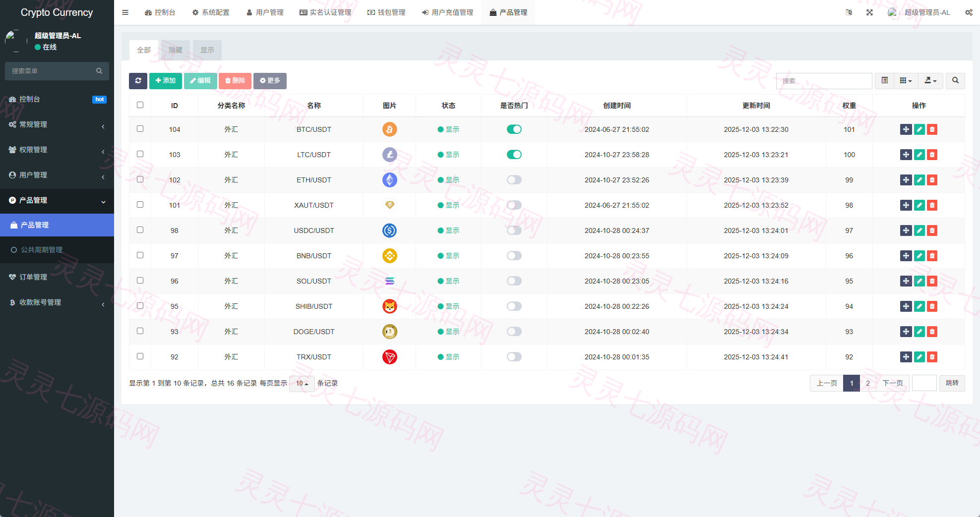Check the select-all checkbox in table header
The image size is (980, 517).
[x=140, y=105]
